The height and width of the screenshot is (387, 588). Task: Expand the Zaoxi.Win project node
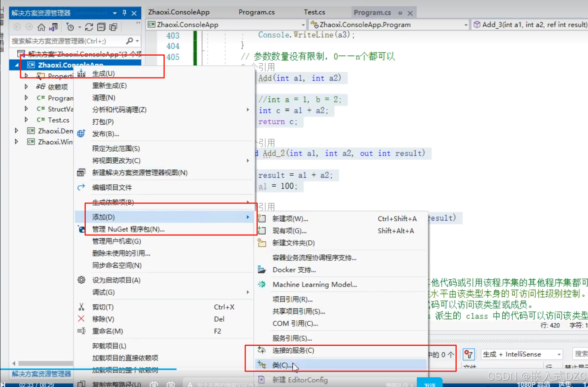16,141
